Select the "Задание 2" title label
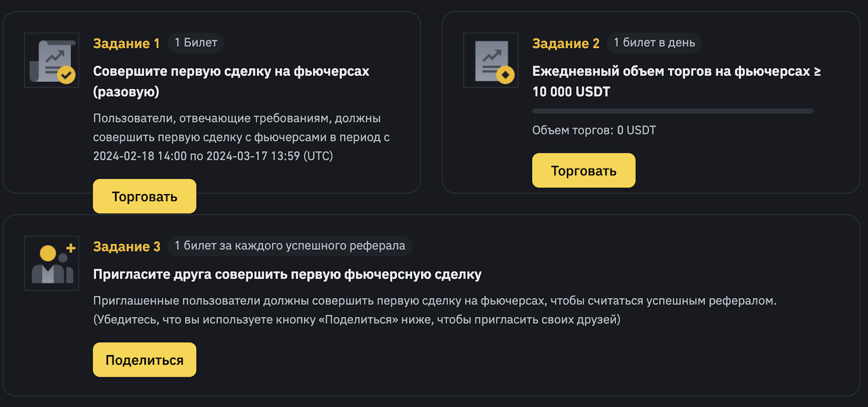The image size is (868, 407). 565,43
